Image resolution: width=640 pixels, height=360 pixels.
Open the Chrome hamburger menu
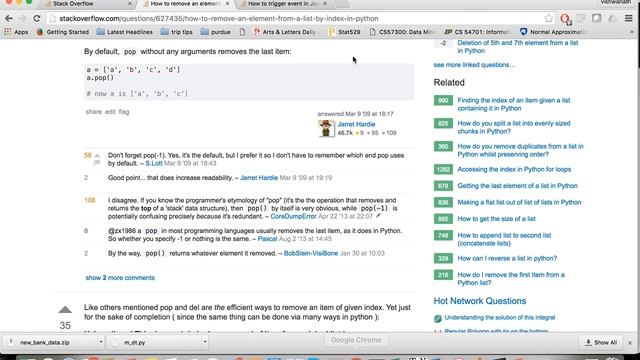(x=629, y=18)
